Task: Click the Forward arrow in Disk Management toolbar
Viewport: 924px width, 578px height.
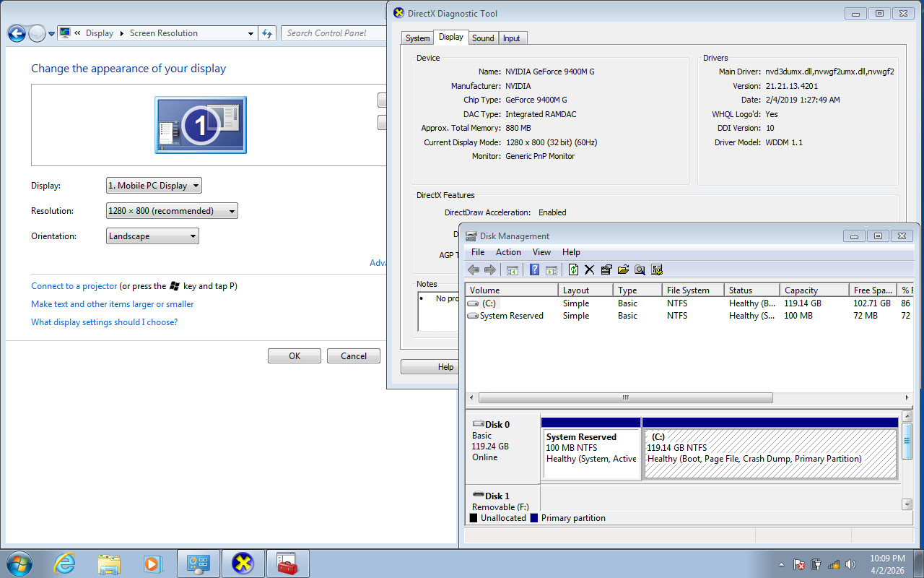Action: (490, 269)
